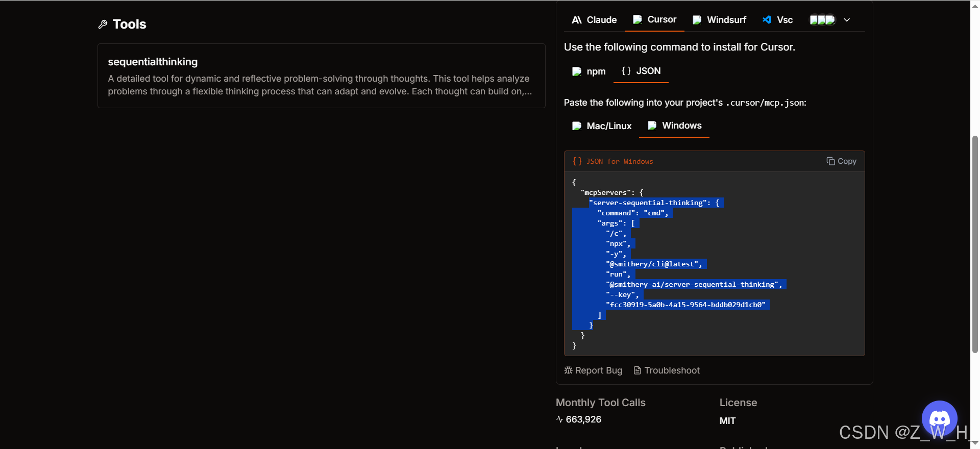
Task: Click the "@smithery-ai/server-sequential-thinking" args line
Action: [x=694, y=284]
